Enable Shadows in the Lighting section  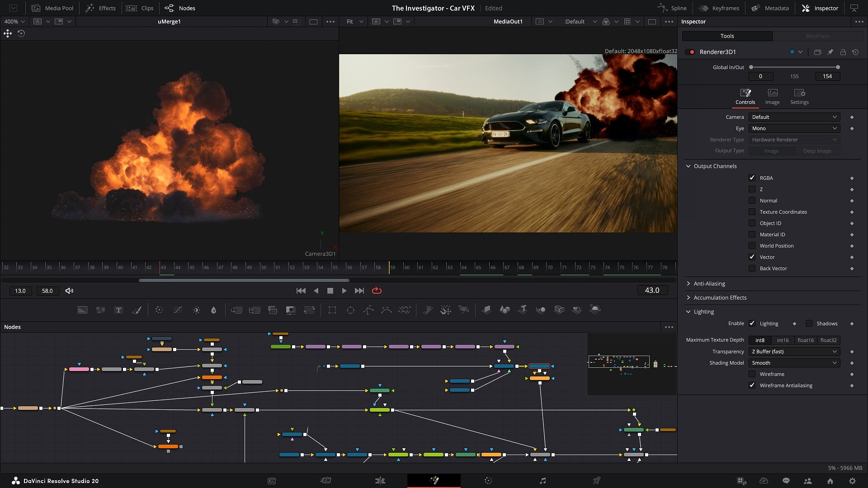coord(809,324)
